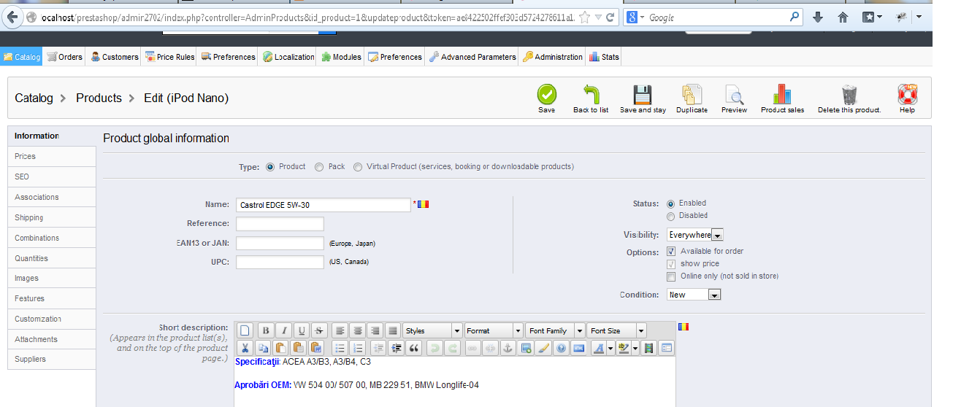Click the Insert media filmstrip icon
Viewport: 980px width, 407px height.
648,348
